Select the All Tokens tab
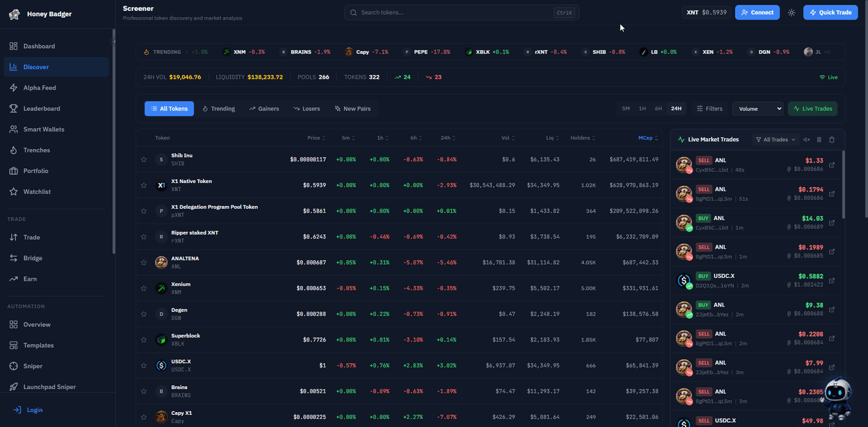868x427 pixels. [x=169, y=108]
